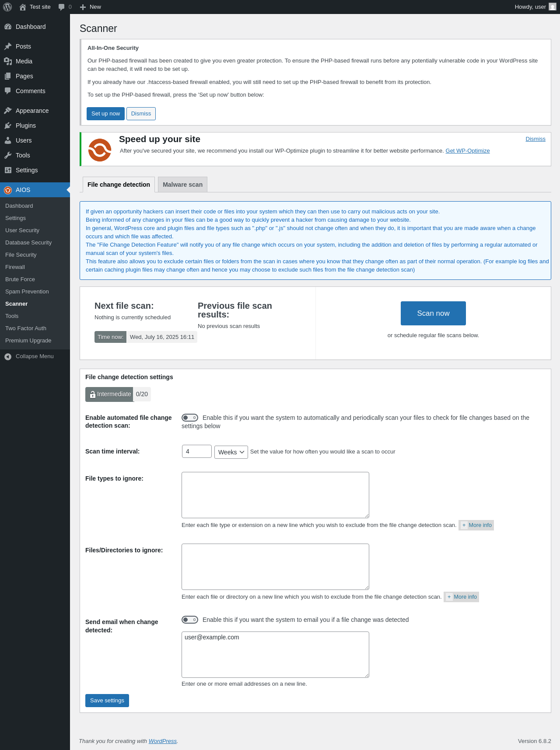The width and height of the screenshot is (560, 750).
Task: Click the 0/20 score badge
Action: click(x=142, y=394)
